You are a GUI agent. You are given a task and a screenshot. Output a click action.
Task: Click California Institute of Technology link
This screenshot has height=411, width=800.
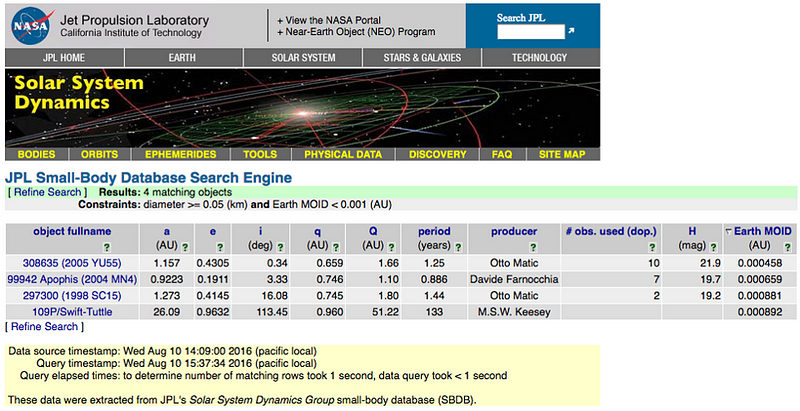click(131, 33)
